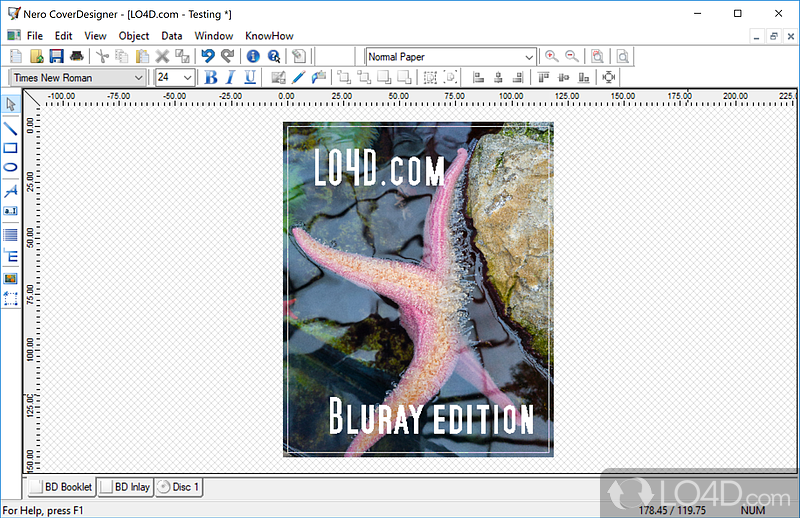This screenshot has height=518, width=800.
Task: Expand the Normal Paper dropdown
Action: 529,57
